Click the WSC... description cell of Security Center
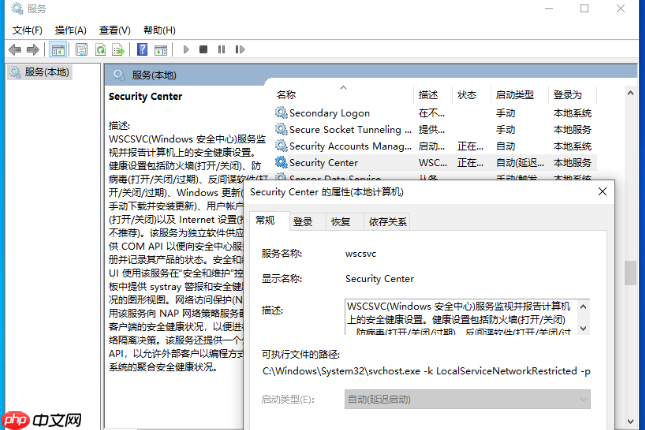 (x=433, y=163)
